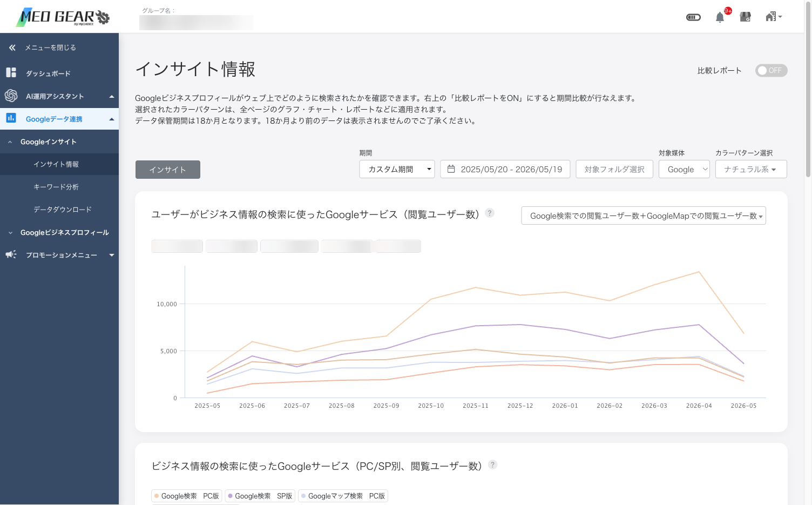Collapse Googleデータ連携 arrow
Image resolution: width=812 pixels, height=505 pixels.
[112, 119]
